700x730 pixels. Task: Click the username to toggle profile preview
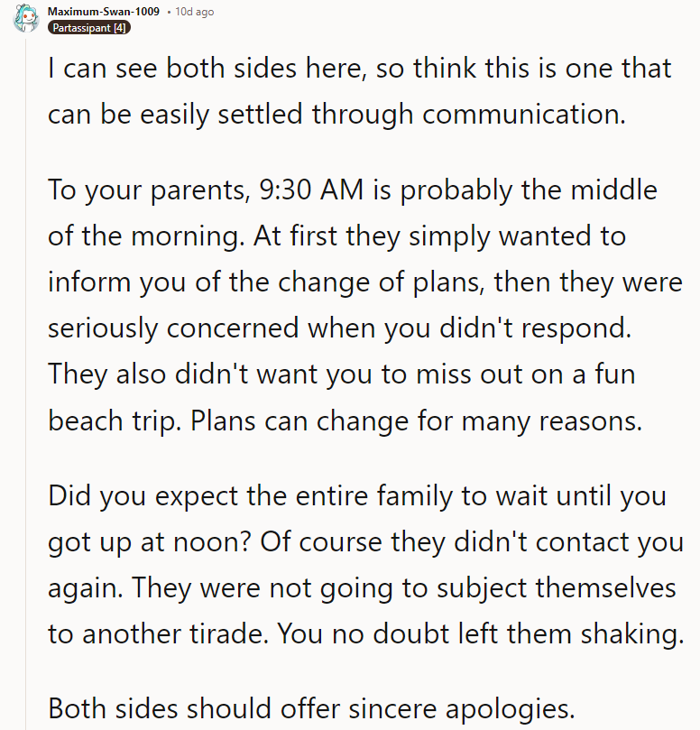pyautogui.click(x=104, y=13)
